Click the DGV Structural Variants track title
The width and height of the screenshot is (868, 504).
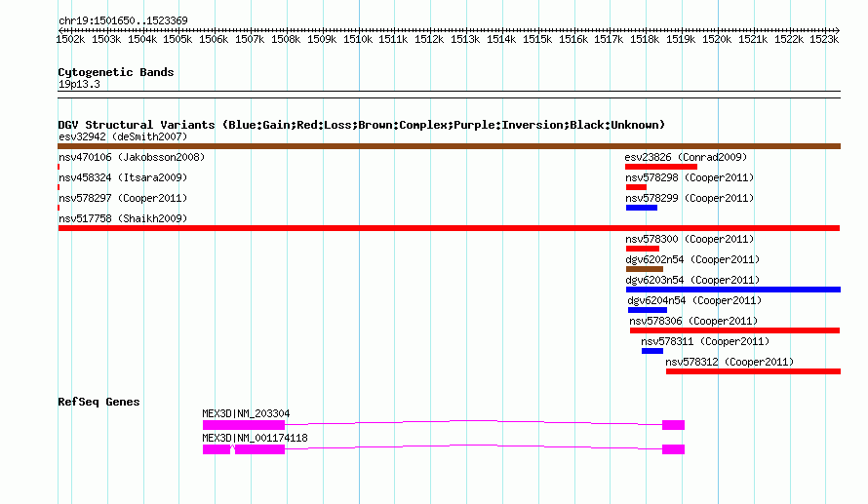coord(361,125)
